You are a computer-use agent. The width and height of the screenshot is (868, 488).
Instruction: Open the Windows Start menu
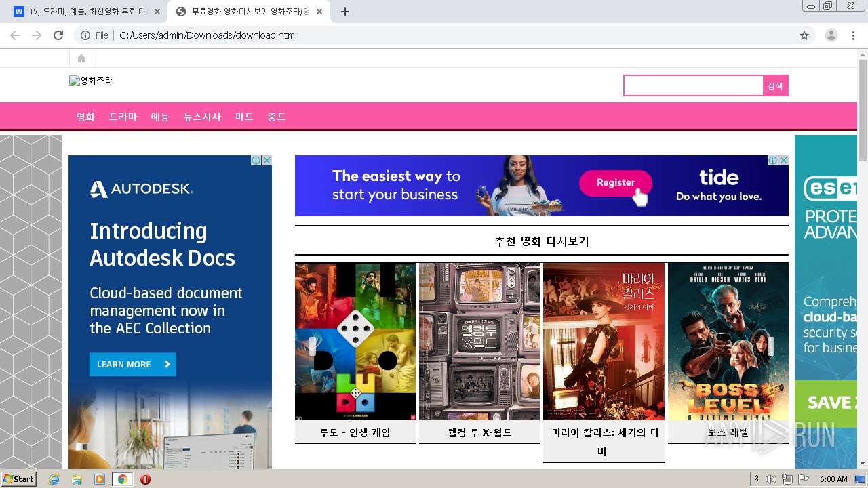click(19, 479)
